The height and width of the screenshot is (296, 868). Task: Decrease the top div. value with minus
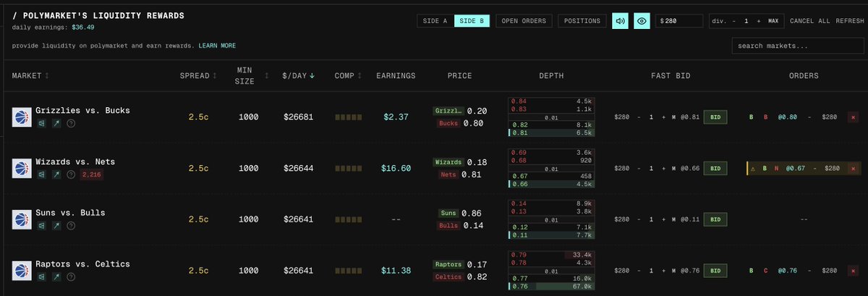[736, 21]
